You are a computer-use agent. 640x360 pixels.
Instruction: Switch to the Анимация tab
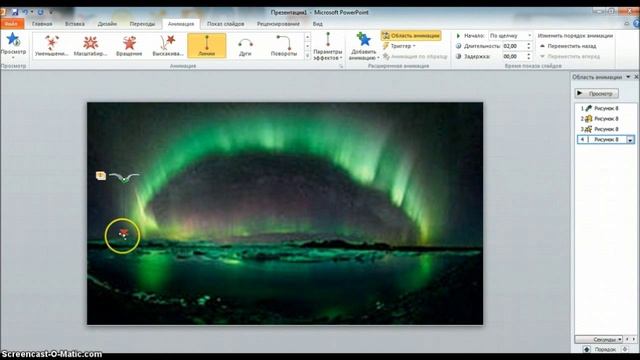point(181,24)
